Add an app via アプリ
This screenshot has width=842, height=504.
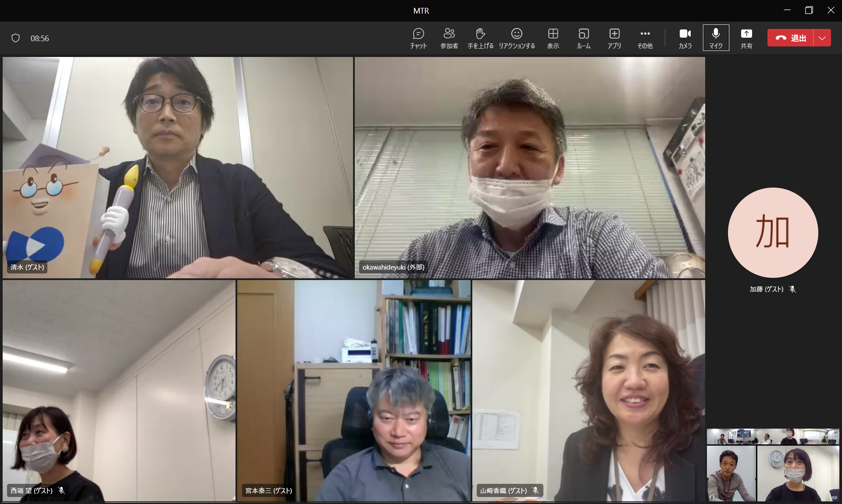pyautogui.click(x=614, y=38)
